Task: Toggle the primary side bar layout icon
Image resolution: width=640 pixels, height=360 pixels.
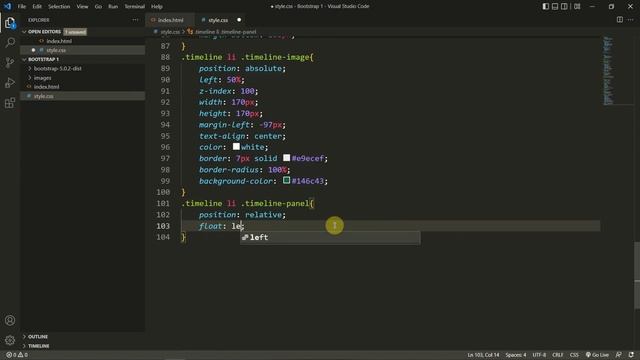Action: coord(545,6)
